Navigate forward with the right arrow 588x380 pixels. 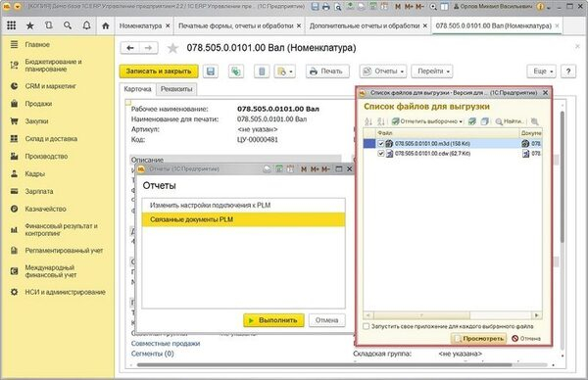pos(149,48)
